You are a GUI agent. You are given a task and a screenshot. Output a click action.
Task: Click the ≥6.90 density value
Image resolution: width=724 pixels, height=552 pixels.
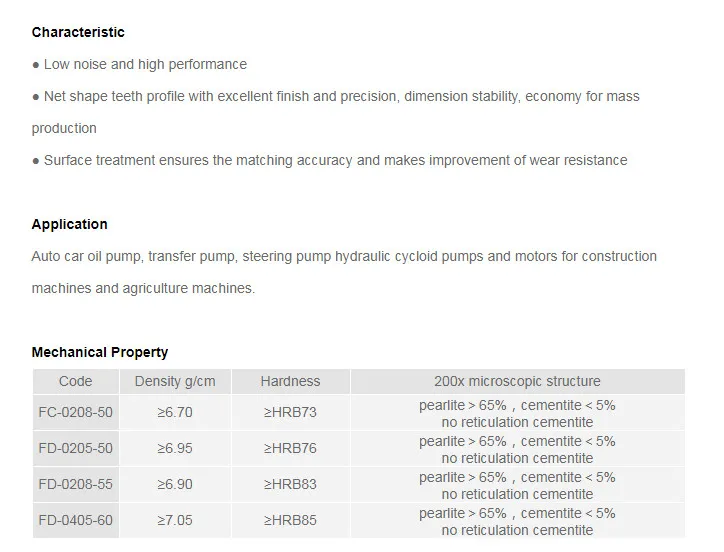(175, 484)
